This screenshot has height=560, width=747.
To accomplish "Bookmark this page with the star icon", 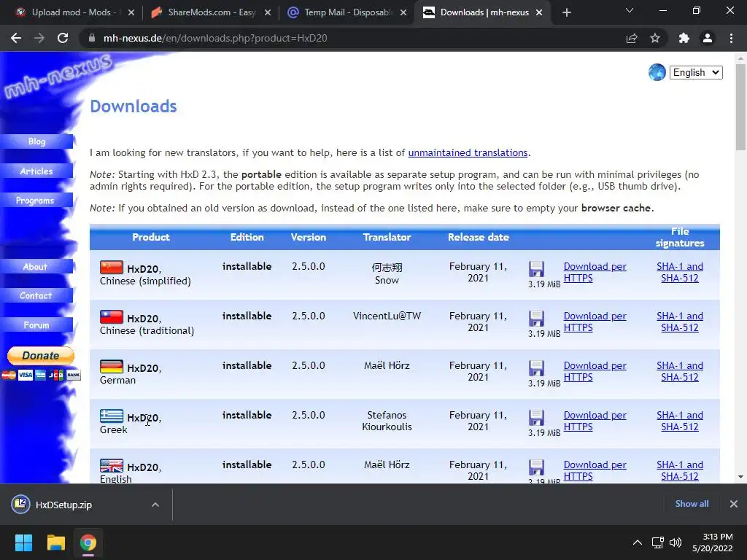I will click(x=655, y=38).
